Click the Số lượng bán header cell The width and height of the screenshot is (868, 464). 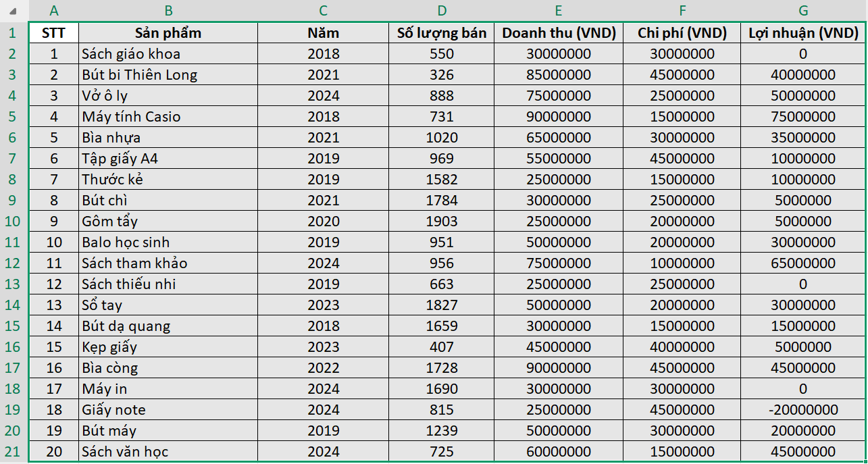pos(442,33)
